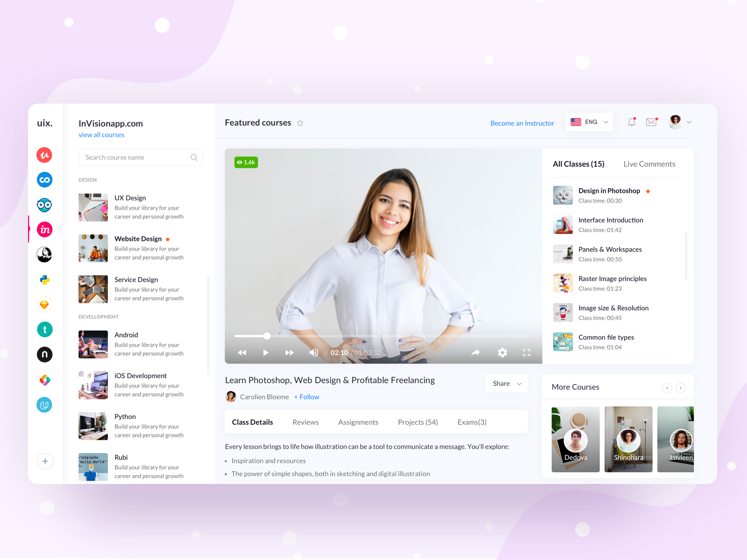Open the blue Udemy-style 'U' sidebar icon

tap(44, 405)
